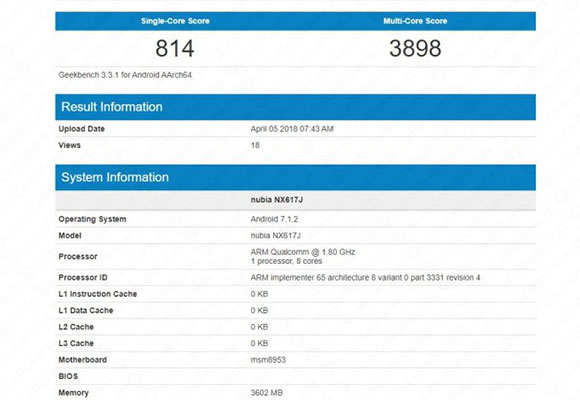The image size is (580, 400).
Task: Select the 1 processor, 8 cores text
Action: click(x=286, y=261)
